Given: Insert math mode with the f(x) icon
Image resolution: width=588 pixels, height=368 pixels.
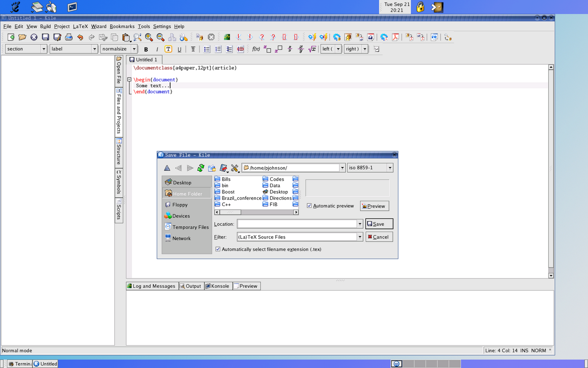Looking at the screenshot, I should (255, 49).
